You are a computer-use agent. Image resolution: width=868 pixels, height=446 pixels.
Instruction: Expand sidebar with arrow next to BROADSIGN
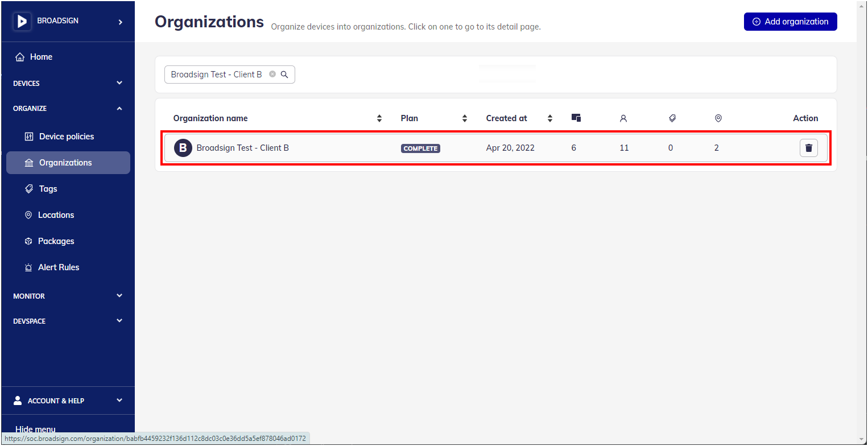point(120,22)
